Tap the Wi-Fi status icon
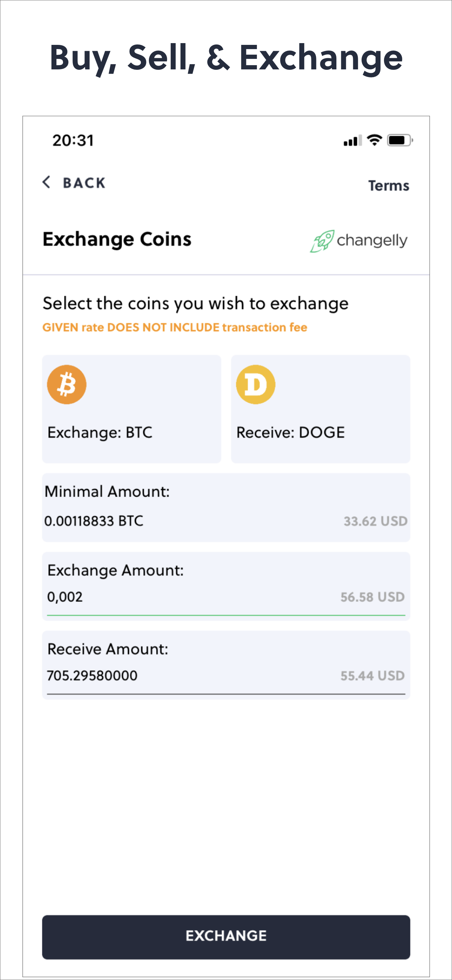 pos(374,141)
